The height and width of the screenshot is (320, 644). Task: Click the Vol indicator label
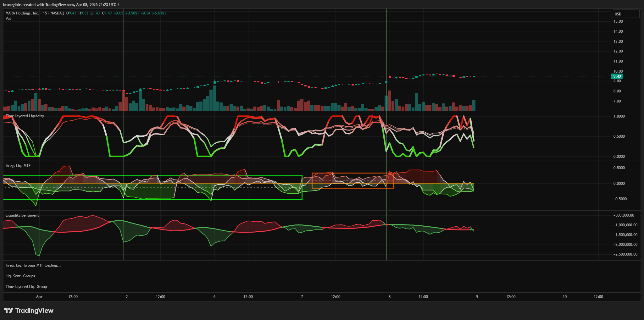[8, 19]
